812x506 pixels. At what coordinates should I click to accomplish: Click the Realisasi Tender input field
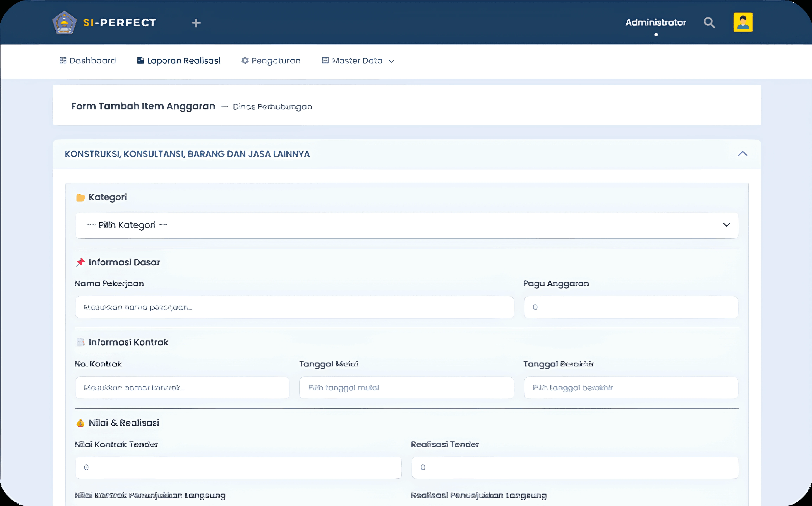point(575,468)
